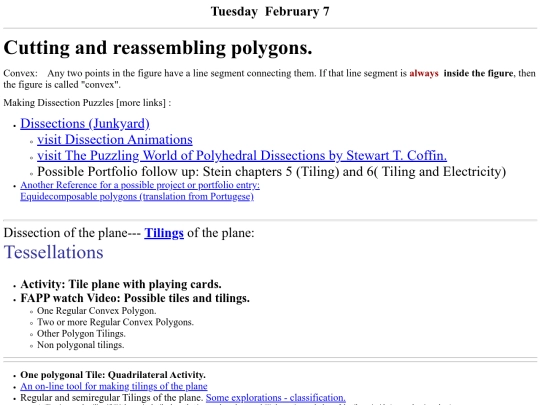540x405 pixels.
Task: Click 'Two or more Regular Convex Polygons.' item
Action: tap(115, 322)
